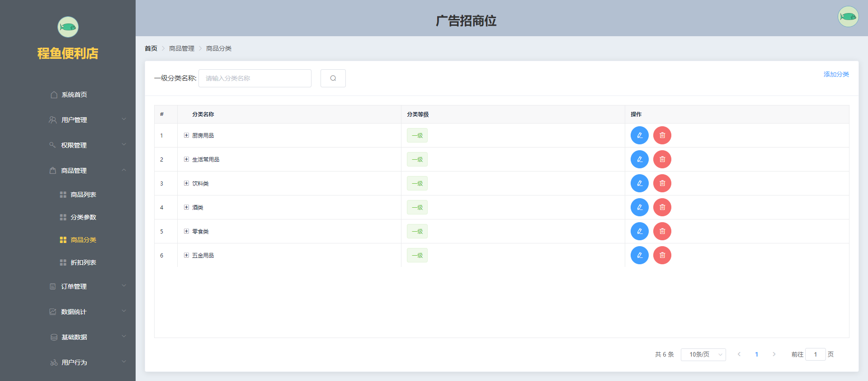Expand the 基础数据 menu chevron
The image size is (868, 381).
click(124, 337)
